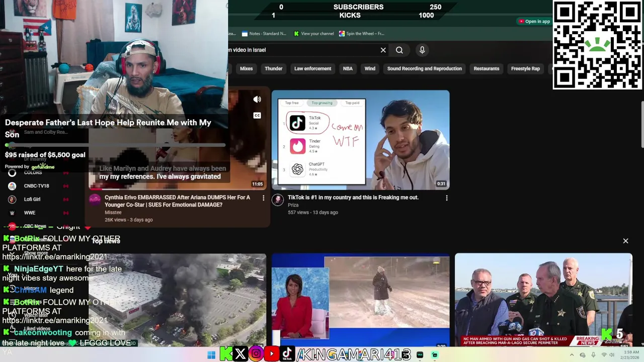
Task: Select the NBA filter chip
Action: [348, 68]
